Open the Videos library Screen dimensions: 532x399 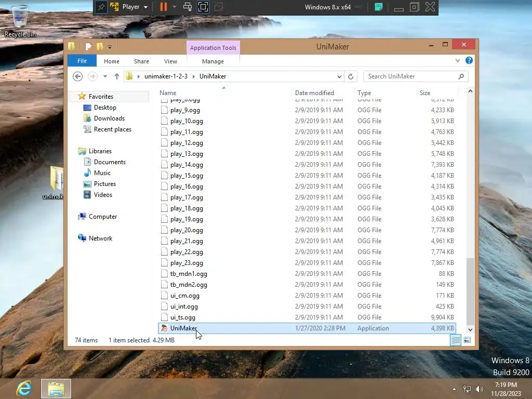103,195
